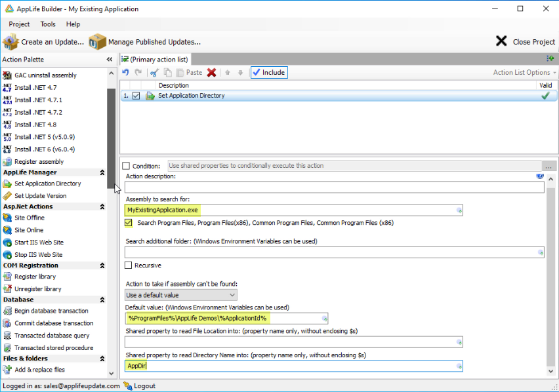The width and height of the screenshot is (559, 392).
Task: Open the Action List Options dropdown
Action: click(x=524, y=73)
